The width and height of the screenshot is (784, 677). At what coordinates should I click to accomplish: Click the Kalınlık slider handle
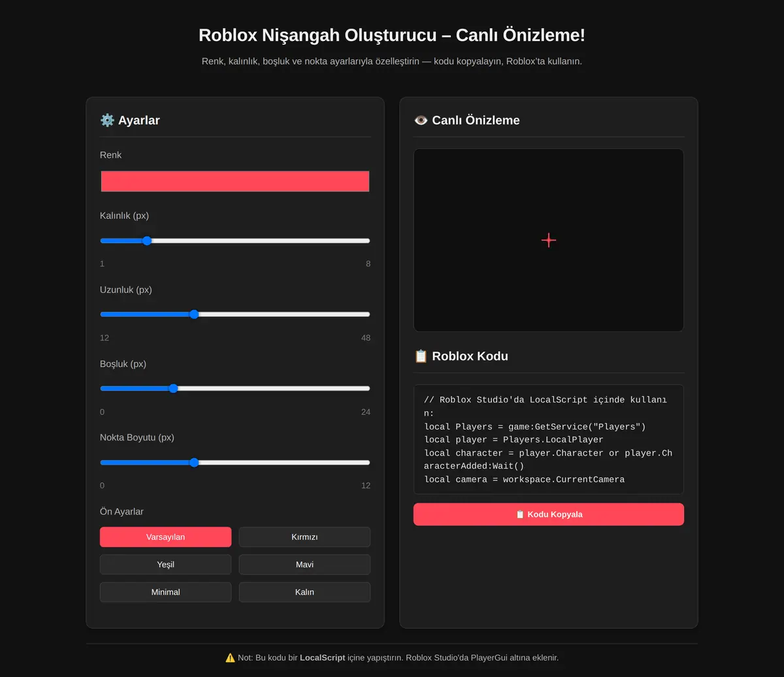(x=147, y=240)
